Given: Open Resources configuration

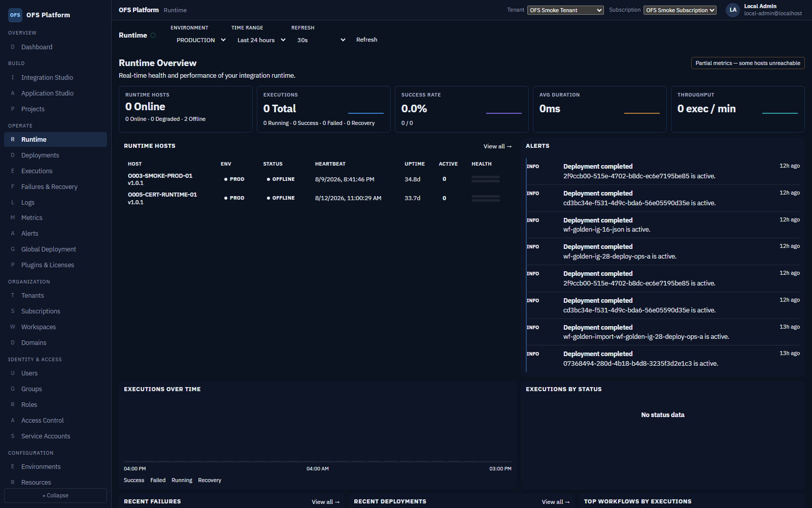Looking at the screenshot, I should pyautogui.click(x=56, y=483).
